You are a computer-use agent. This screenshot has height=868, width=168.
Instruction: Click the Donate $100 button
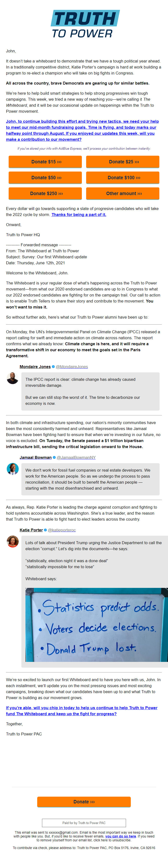pos(123,178)
